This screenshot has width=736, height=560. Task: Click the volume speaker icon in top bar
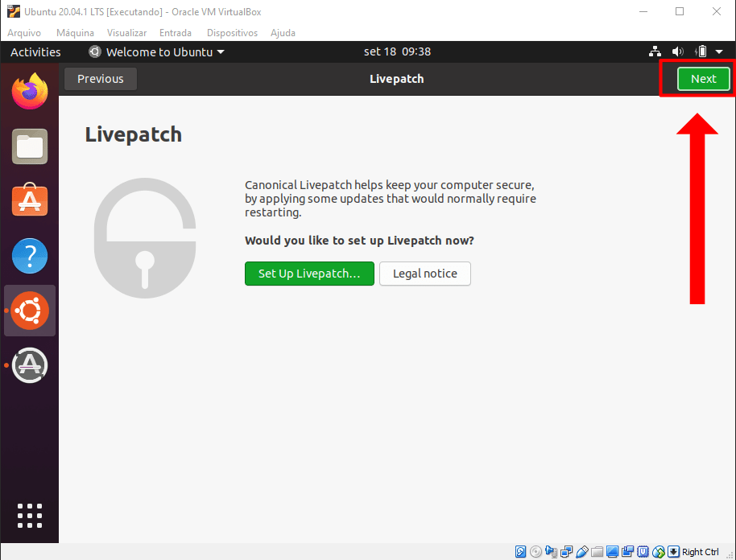pyautogui.click(x=677, y=51)
